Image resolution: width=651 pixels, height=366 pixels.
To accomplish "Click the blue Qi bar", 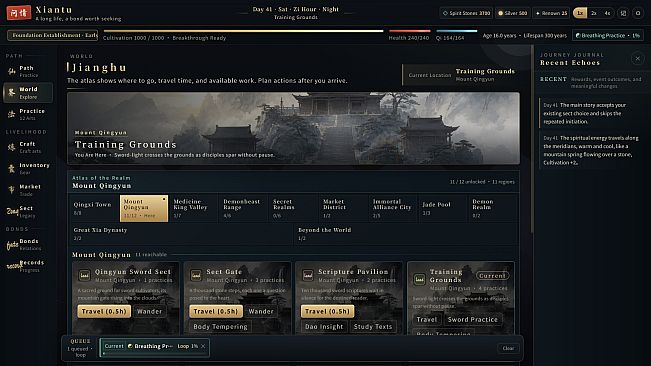I will [457, 31].
